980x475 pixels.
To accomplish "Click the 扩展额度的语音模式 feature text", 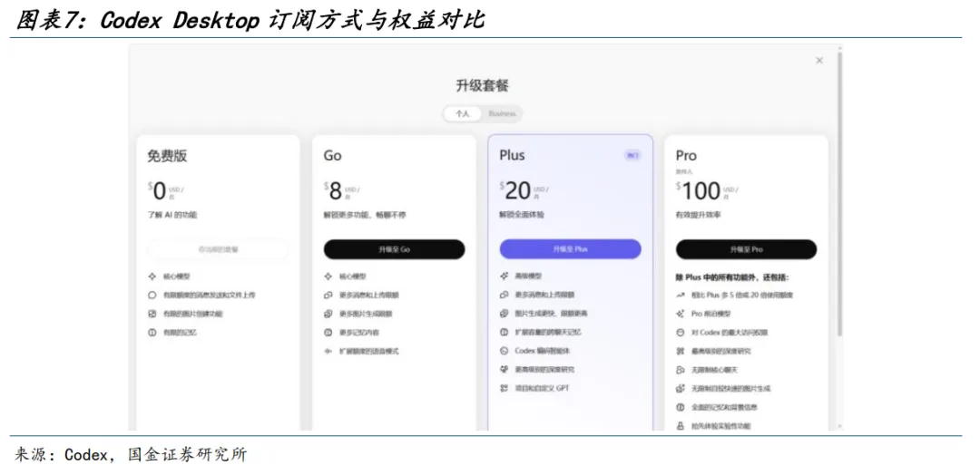I will (368, 352).
